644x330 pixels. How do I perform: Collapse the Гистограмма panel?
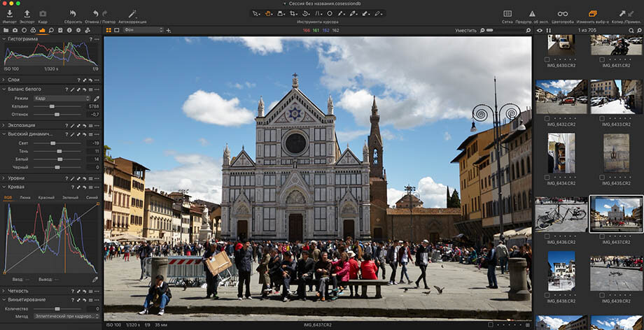(x=3, y=39)
